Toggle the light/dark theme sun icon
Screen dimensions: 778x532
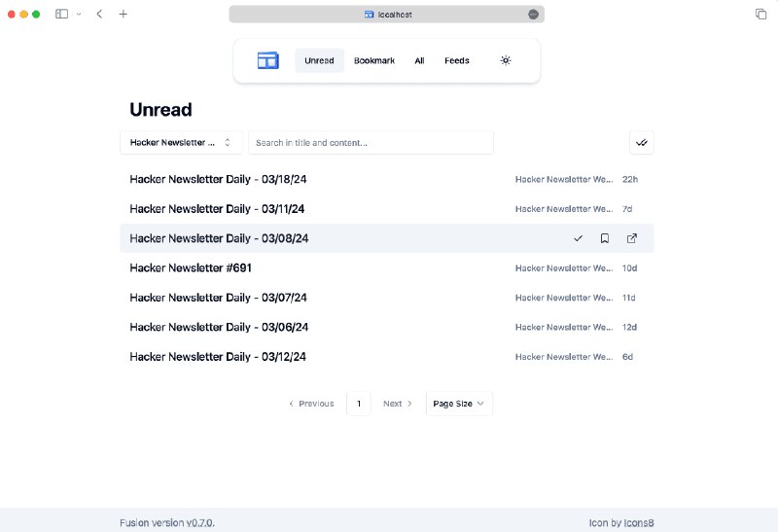[506, 60]
